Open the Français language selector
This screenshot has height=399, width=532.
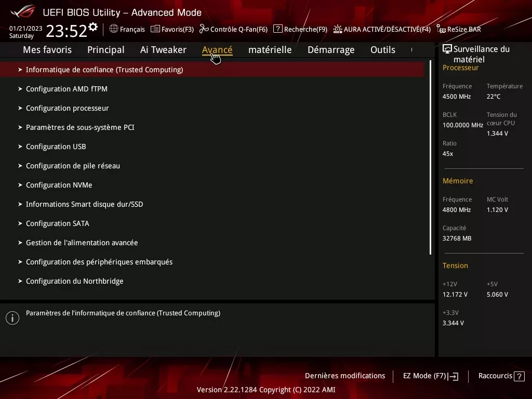point(127,29)
